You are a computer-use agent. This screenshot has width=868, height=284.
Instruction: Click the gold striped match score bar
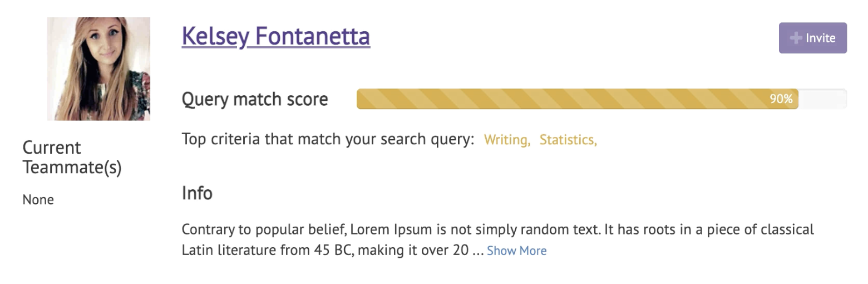(x=578, y=99)
